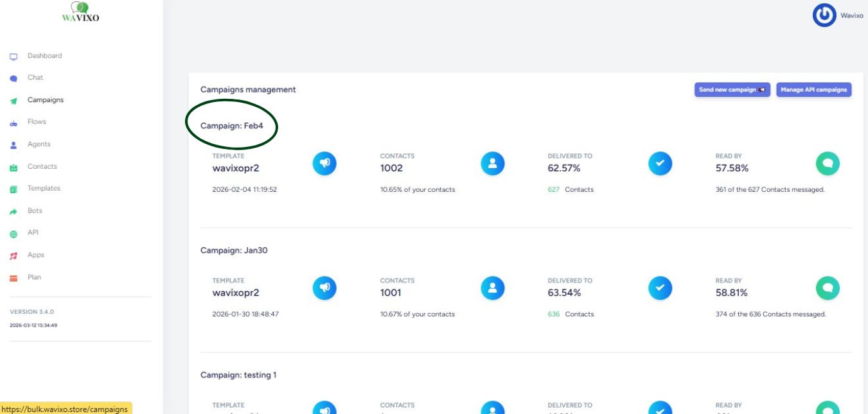Click the Jan30 campaign read-by chat icon
The height and width of the screenshot is (414, 868).
pos(828,288)
